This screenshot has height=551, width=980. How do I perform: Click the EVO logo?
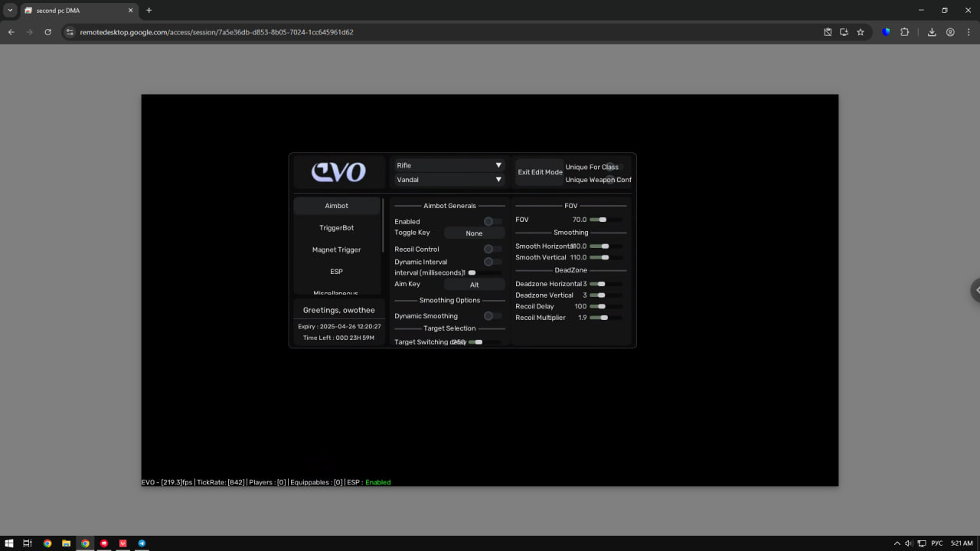(x=338, y=172)
